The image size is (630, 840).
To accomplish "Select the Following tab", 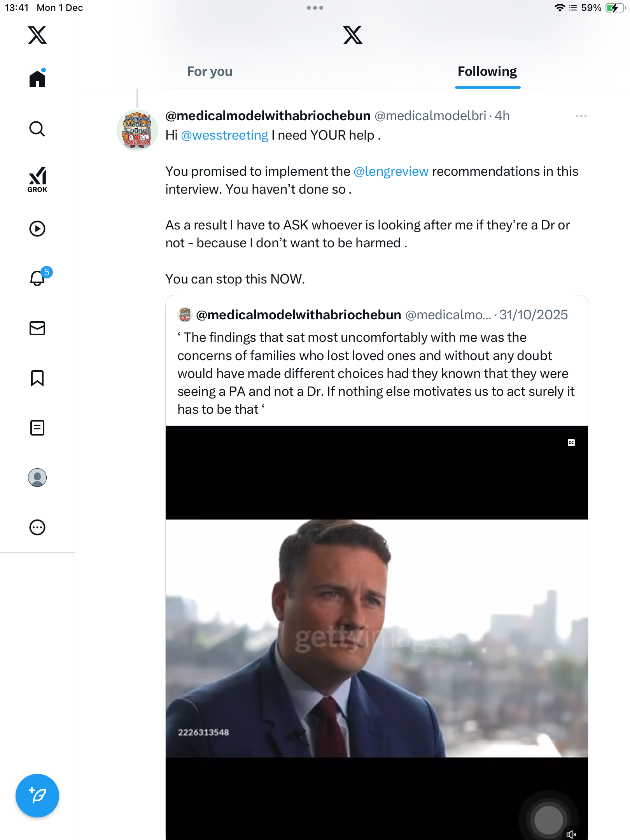I will click(x=487, y=72).
